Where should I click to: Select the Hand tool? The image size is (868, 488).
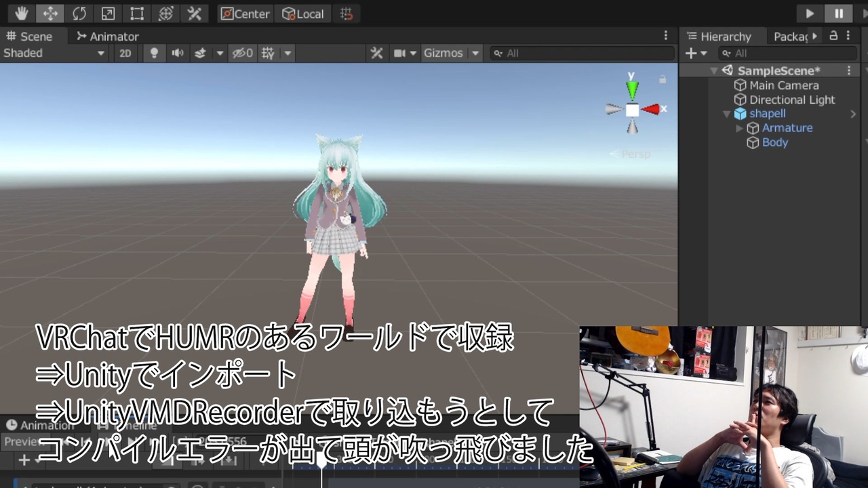click(22, 14)
